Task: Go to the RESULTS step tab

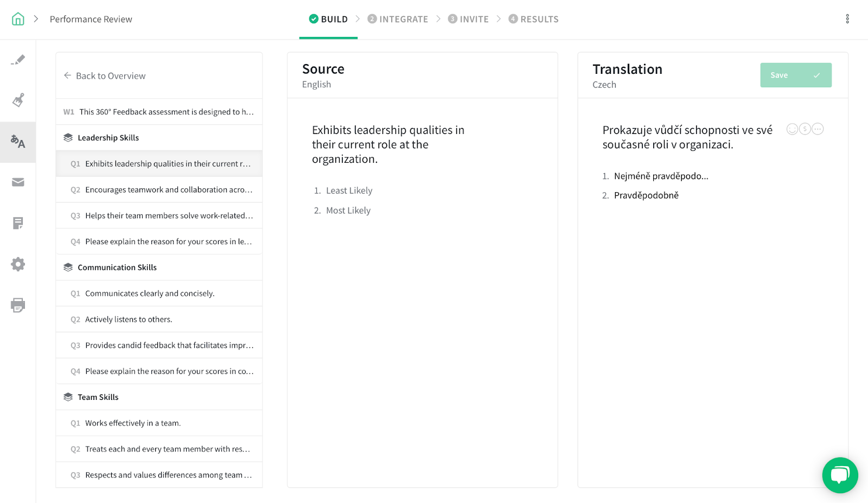Action: (x=534, y=19)
